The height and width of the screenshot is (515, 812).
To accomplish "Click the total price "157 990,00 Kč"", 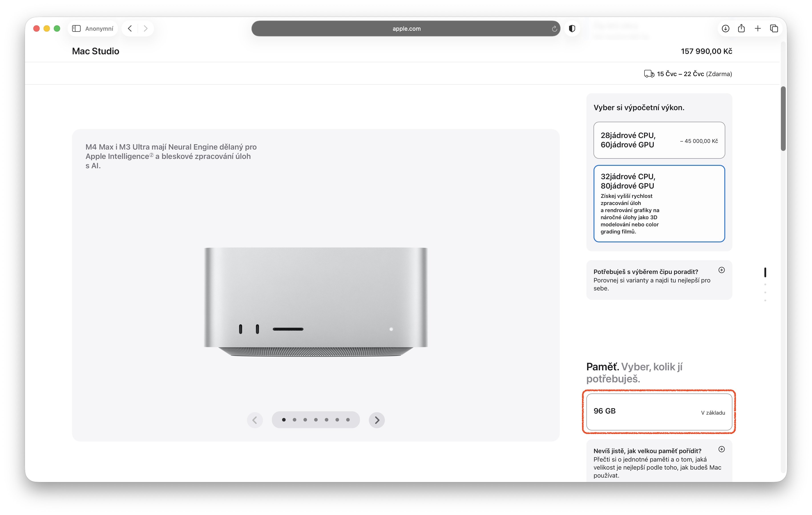I will (707, 51).
